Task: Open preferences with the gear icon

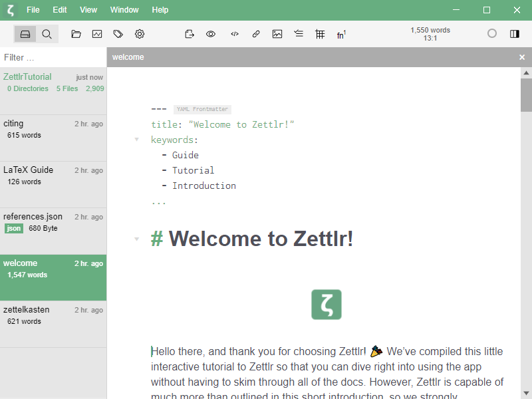Action: (x=140, y=34)
